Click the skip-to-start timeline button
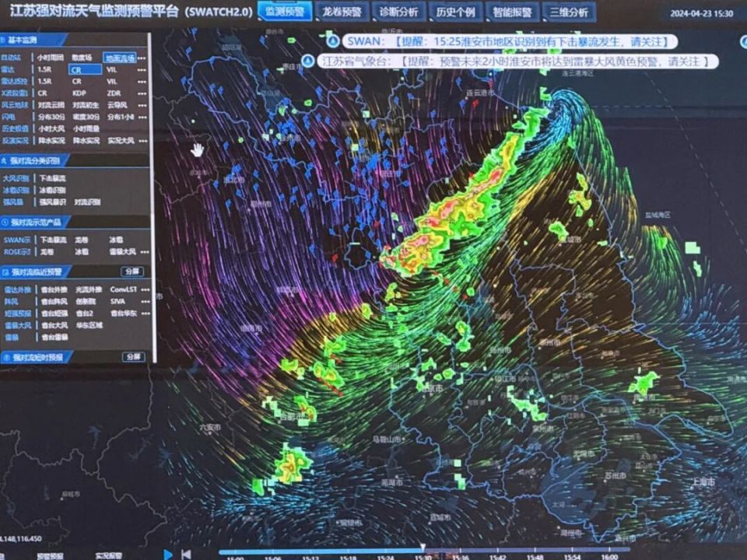 [x=186, y=555]
